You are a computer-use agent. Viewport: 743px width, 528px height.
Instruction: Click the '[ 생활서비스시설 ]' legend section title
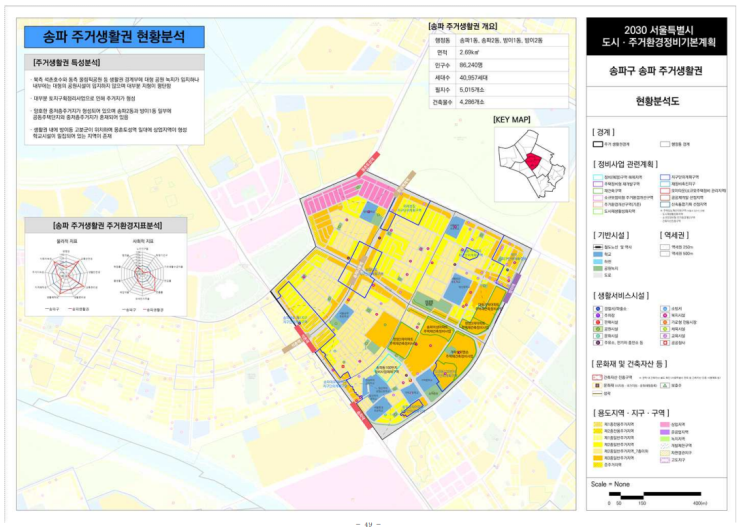tap(620, 295)
